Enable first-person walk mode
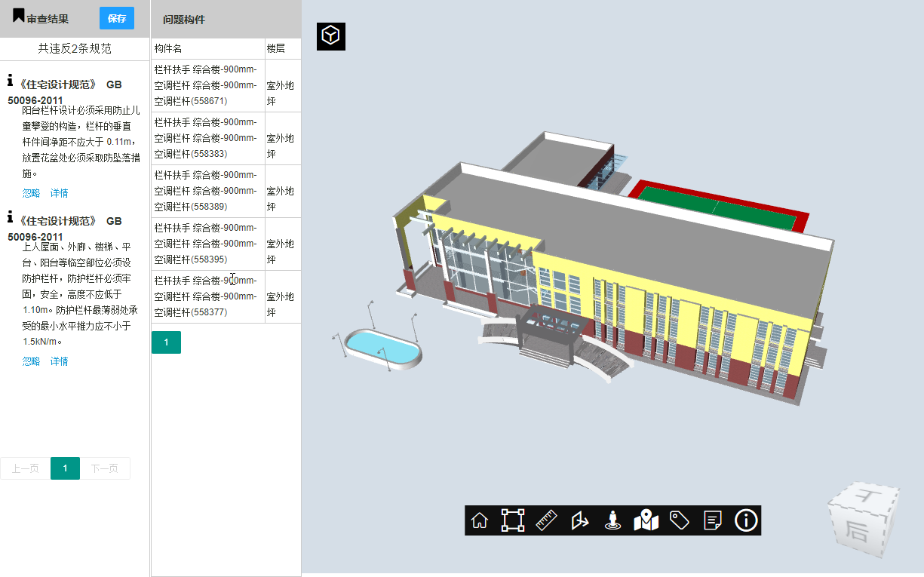This screenshot has width=924, height=577. (x=613, y=520)
